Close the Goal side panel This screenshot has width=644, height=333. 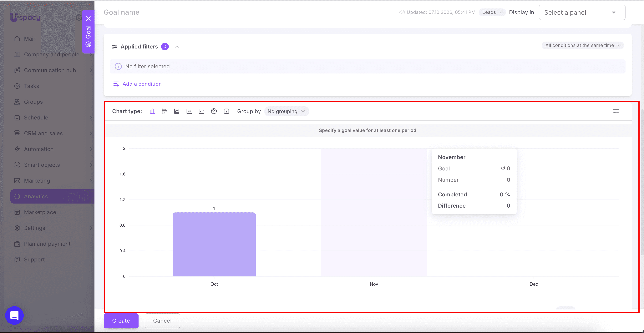tap(88, 18)
